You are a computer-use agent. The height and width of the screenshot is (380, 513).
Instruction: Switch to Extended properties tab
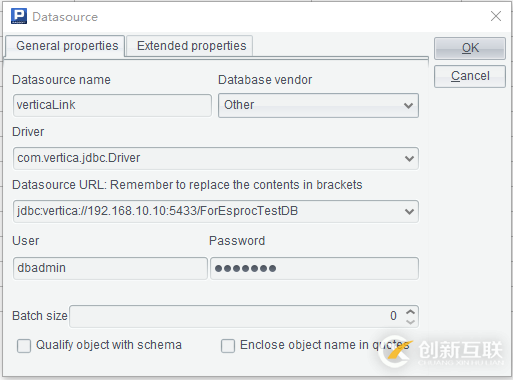click(190, 46)
